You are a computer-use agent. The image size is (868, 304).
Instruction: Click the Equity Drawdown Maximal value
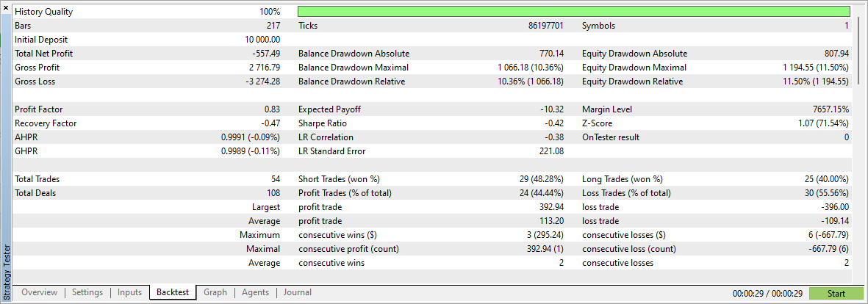[815, 68]
